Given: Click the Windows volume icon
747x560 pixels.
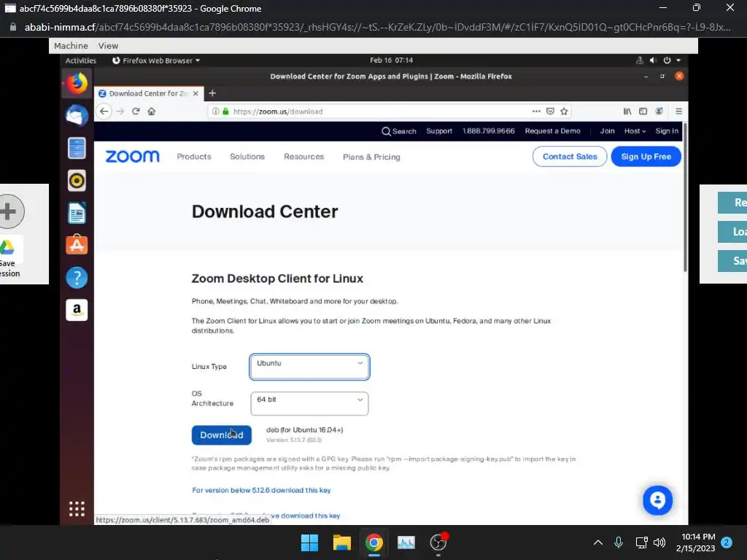Looking at the screenshot, I should (659, 542).
